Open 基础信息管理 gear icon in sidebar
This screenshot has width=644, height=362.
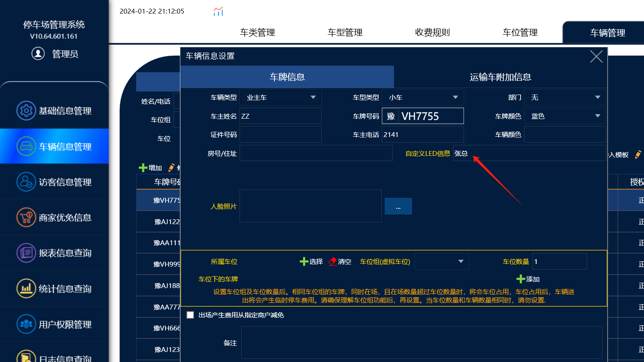coord(26,110)
